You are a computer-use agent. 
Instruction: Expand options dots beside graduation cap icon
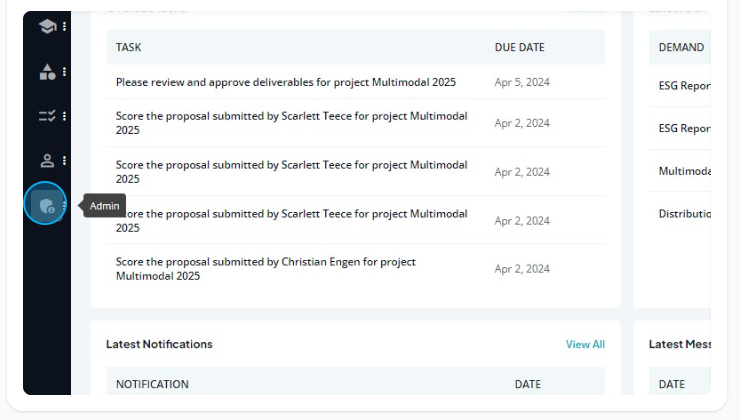tap(64, 26)
